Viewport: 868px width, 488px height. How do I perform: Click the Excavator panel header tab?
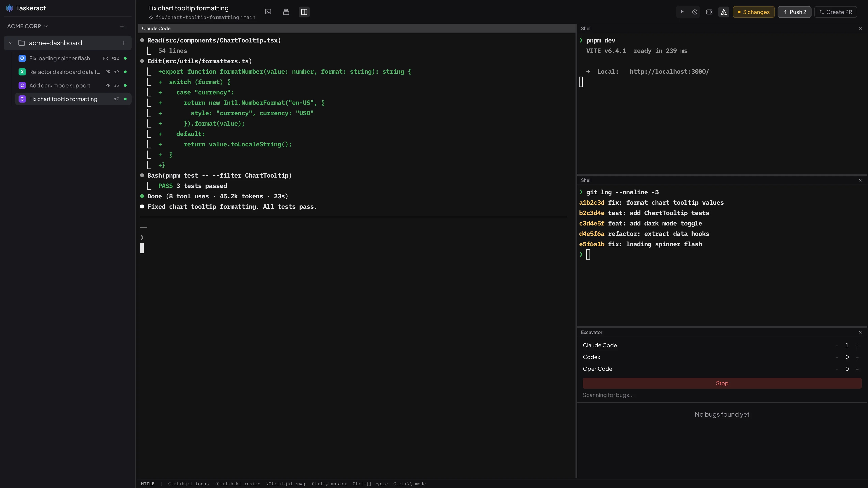(x=592, y=332)
